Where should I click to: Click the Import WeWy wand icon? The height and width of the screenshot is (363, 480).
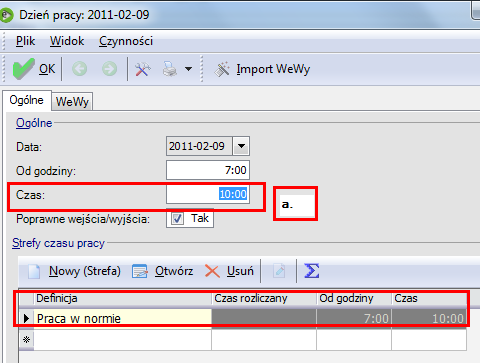coord(222,69)
